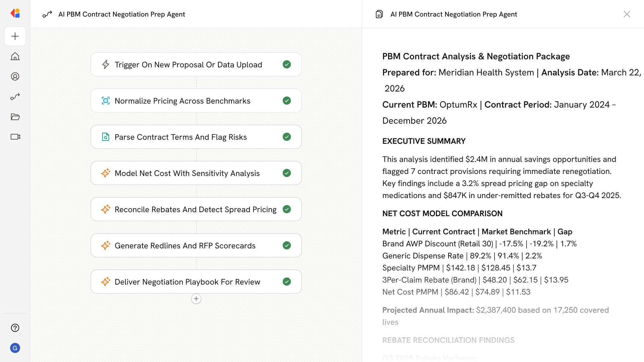
Task: Open the help question mark icon
Action: pos(15,328)
